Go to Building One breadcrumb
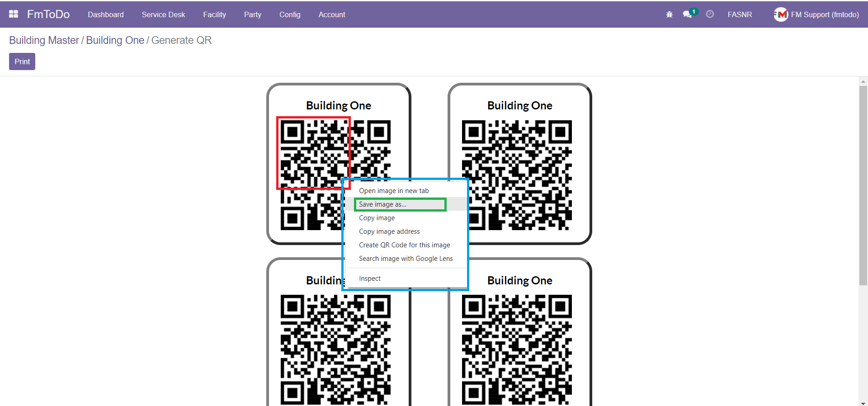868x406 pixels. [x=115, y=40]
